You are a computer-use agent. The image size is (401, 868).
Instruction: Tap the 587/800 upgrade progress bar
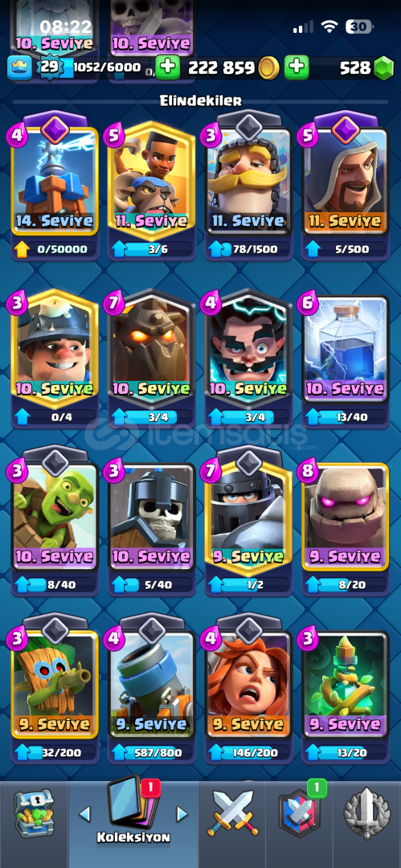(151, 751)
